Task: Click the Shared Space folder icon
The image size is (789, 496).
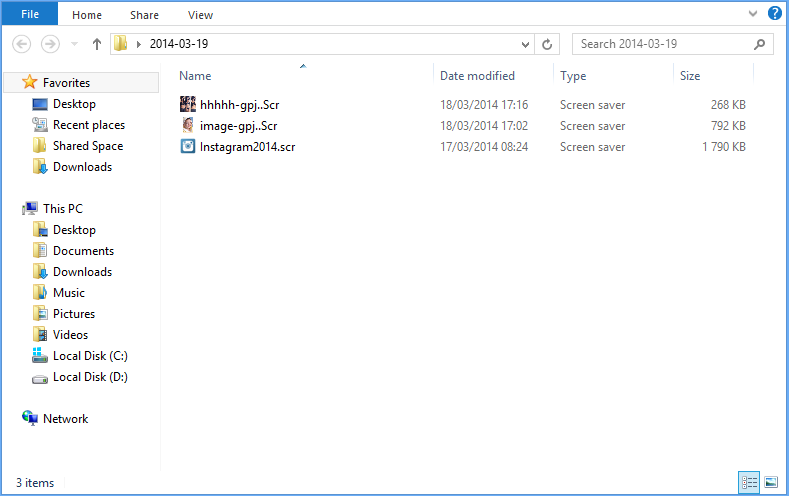Action: click(x=40, y=145)
